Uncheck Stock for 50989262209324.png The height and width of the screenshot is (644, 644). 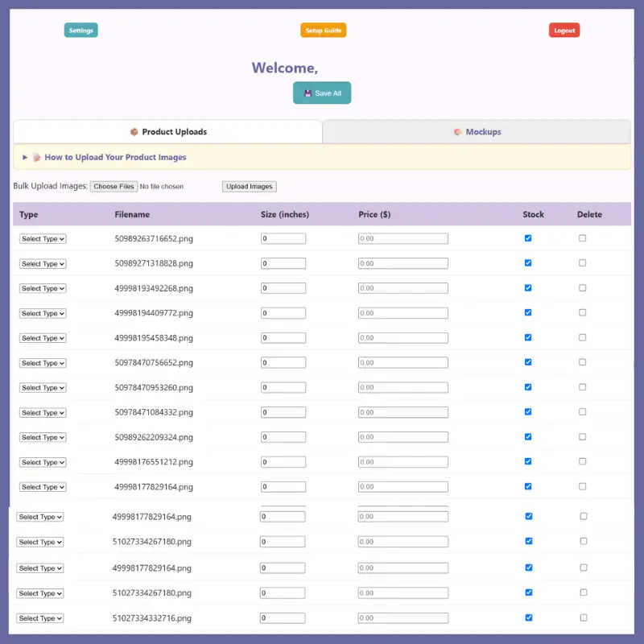528,437
